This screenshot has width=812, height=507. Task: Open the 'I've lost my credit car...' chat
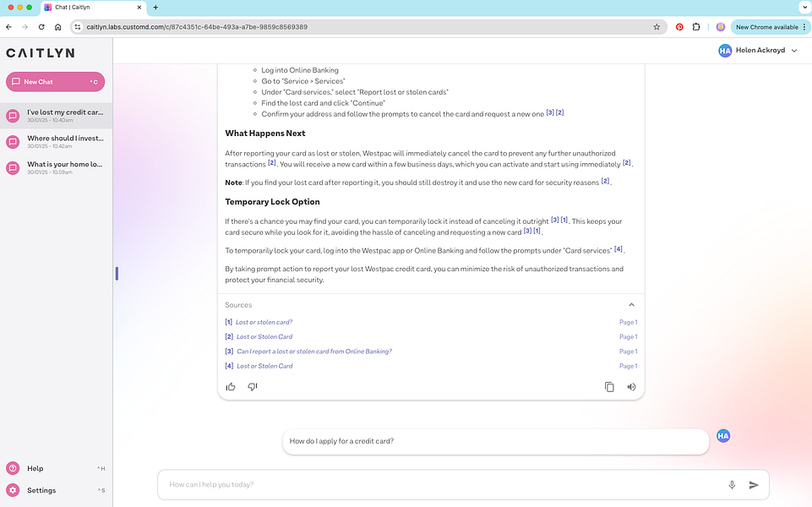tap(56, 116)
